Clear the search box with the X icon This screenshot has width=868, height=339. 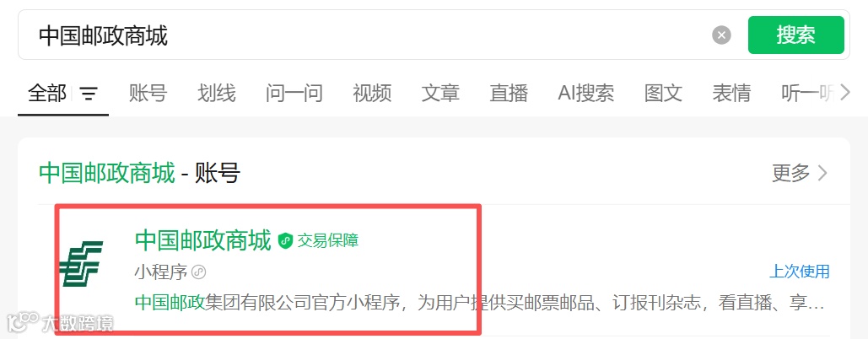click(x=720, y=35)
